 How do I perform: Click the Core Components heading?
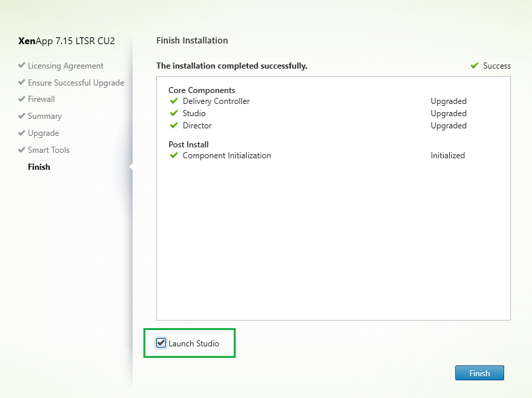click(x=202, y=90)
